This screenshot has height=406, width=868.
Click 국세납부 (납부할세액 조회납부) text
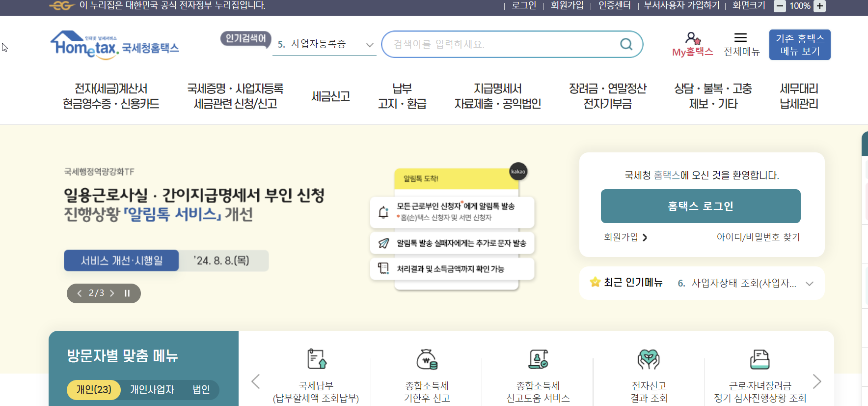316,392
